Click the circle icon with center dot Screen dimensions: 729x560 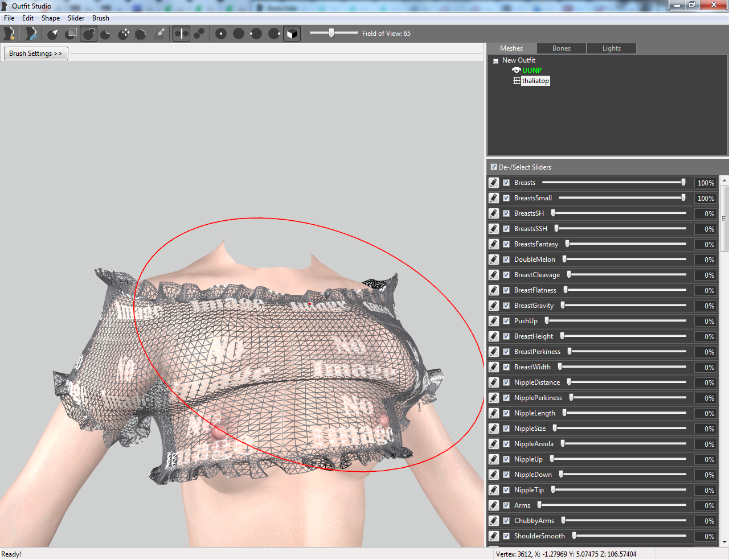click(221, 34)
